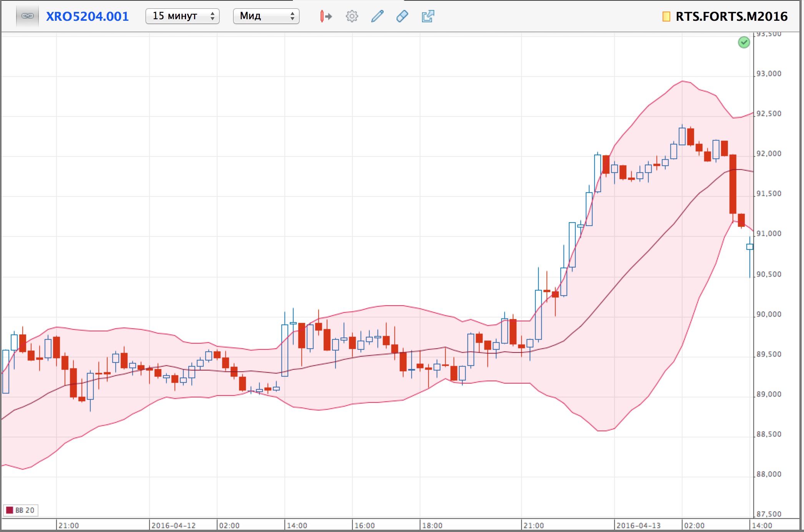Click the stepper arrows on 15 минут selector
804x532 pixels.
[212, 16]
